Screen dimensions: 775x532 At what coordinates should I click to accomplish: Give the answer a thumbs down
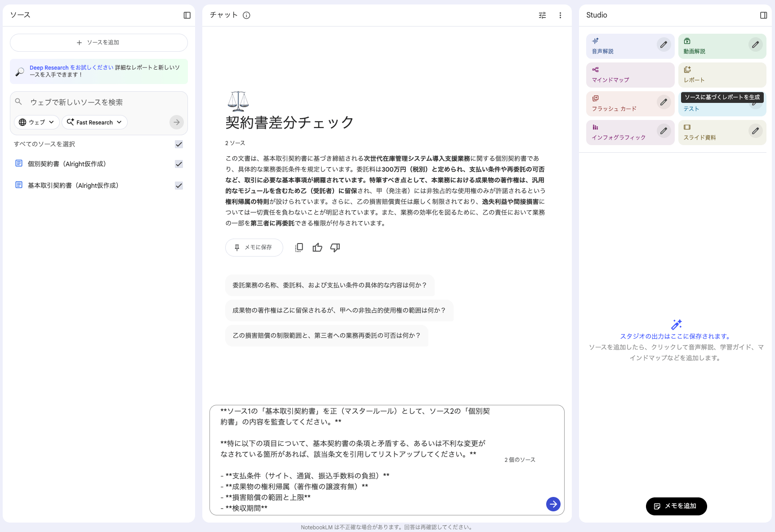pos(335,247)
